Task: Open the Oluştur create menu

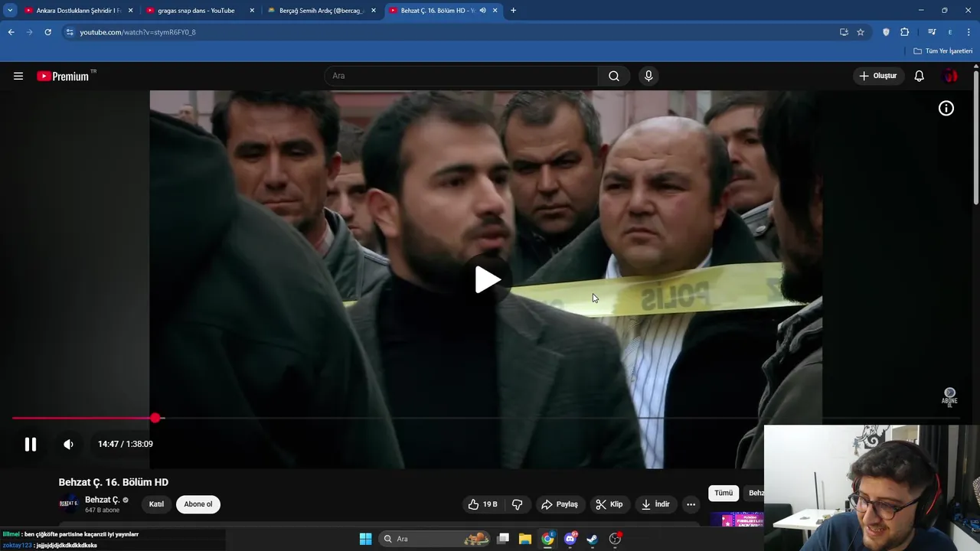Action: pos(877,76)
